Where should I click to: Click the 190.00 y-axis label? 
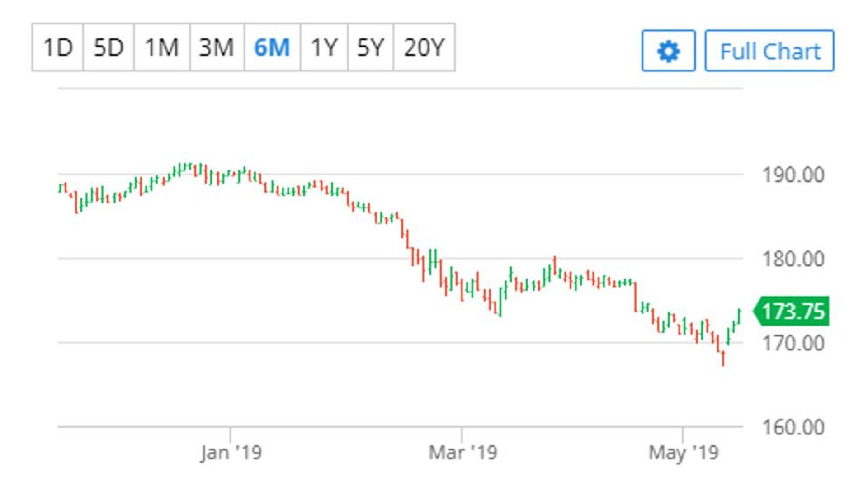[x=793, y=175]
